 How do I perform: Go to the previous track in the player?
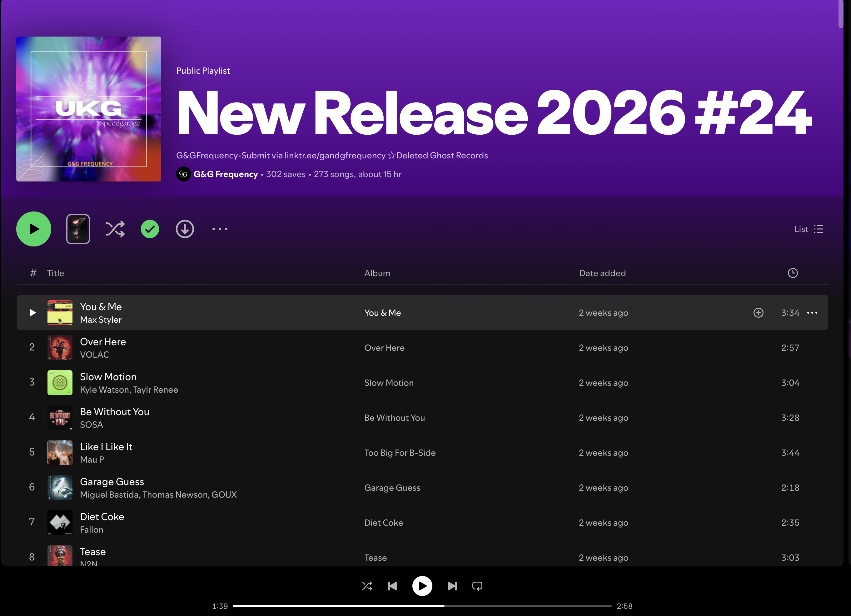392,586
